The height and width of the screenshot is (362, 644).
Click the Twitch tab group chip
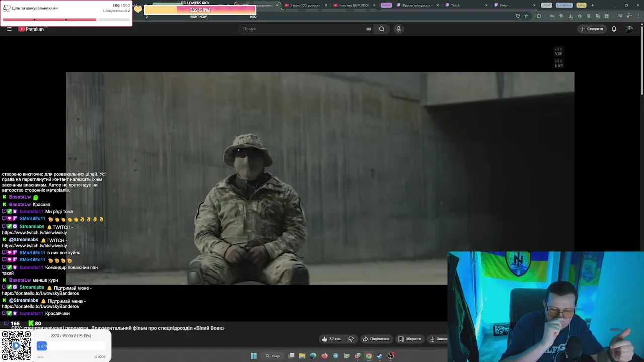point(386,5)
